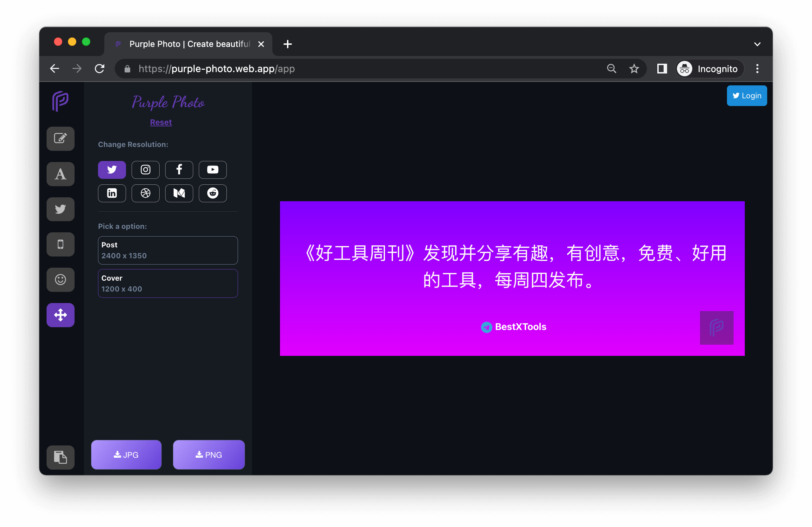Viewport: 812px width, 527px height.
Task: Select the Instagram resolution format
Action: 146,170
